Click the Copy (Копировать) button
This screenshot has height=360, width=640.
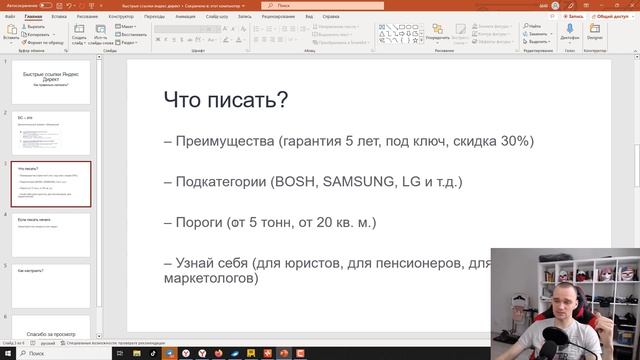(x=36, y=34)
